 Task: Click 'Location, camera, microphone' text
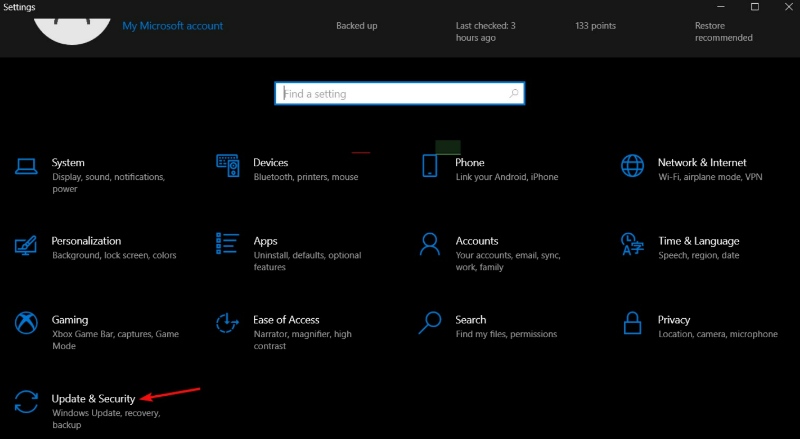[718, 334]
